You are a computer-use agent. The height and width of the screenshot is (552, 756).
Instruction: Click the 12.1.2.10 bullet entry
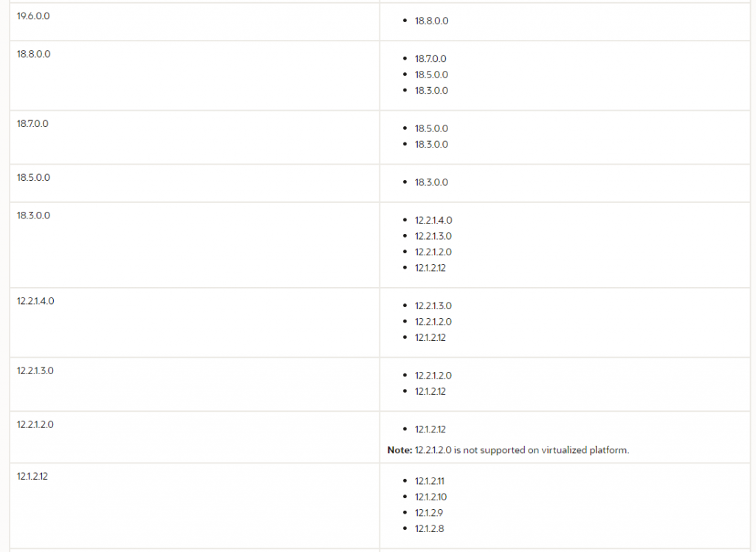430,497
